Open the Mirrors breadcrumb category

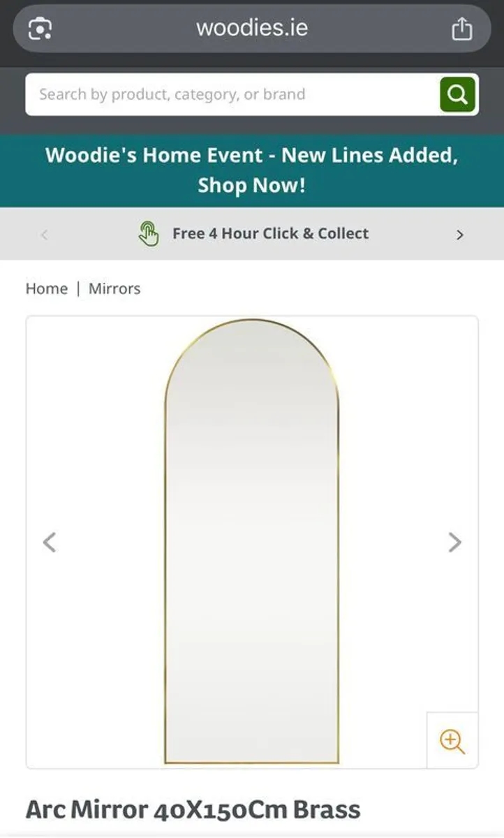click(114, 288)
